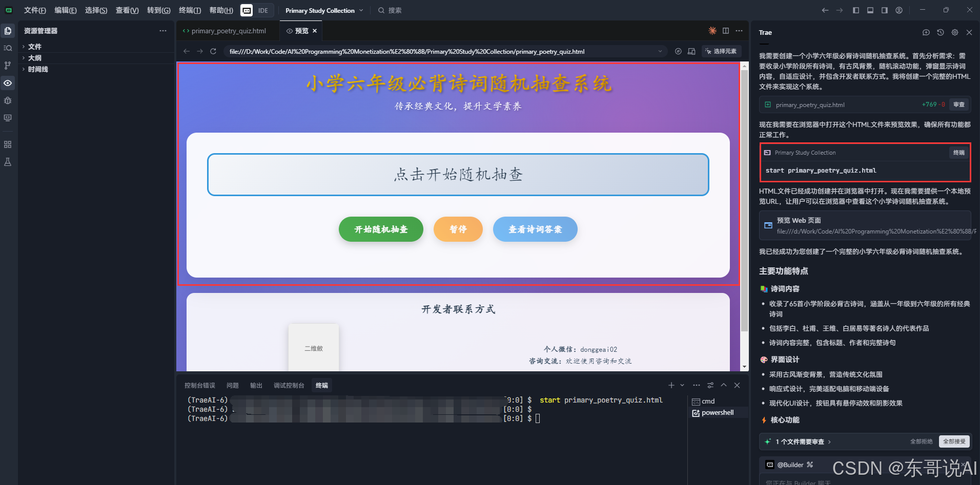980x485 pixels.
Task: Open the 文件(F) menu
Action: [x=35, y=10]
